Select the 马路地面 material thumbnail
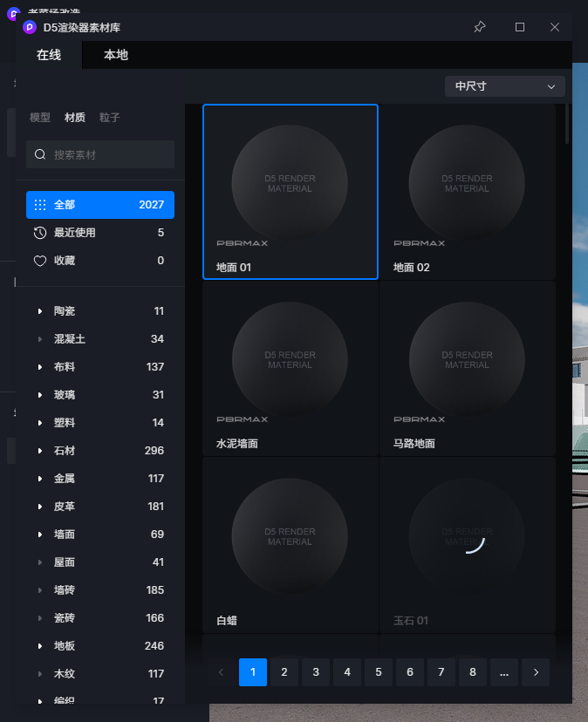The image size is (588, 722). 467,359
